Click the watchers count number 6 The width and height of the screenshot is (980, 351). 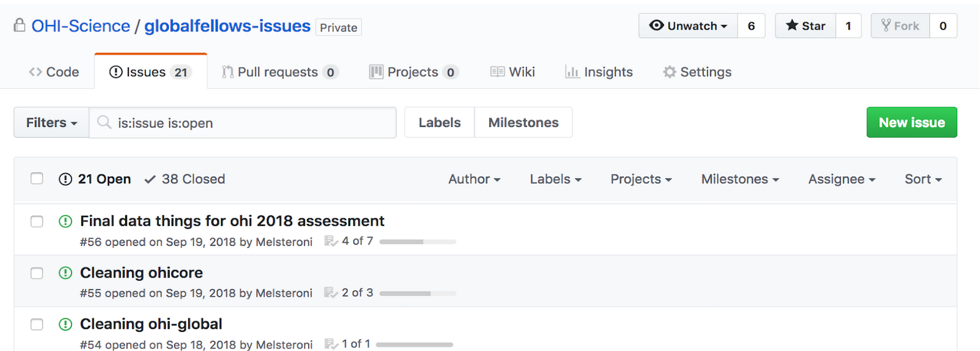[x=751, y=26]
